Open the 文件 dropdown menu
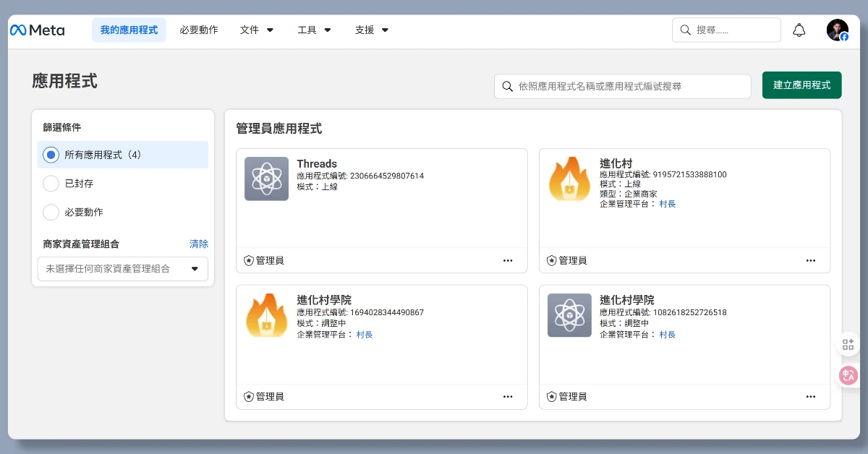 [x=257, y=30]
